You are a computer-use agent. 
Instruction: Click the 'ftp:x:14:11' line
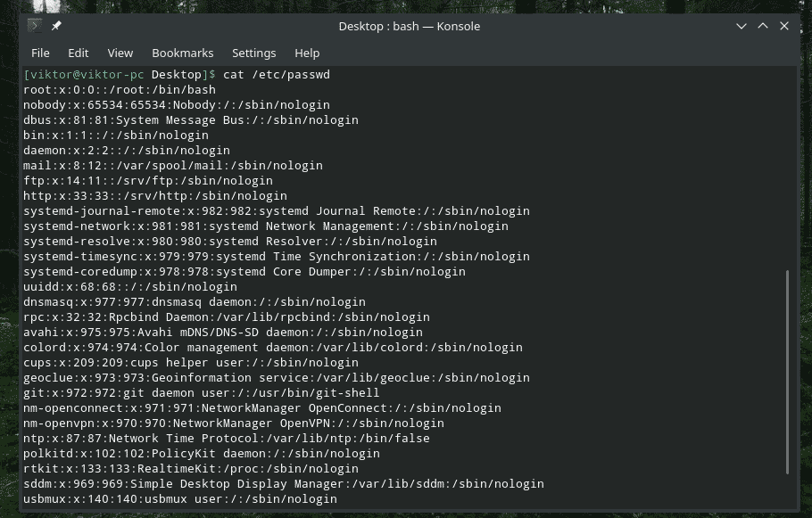(x=148, y=181)
